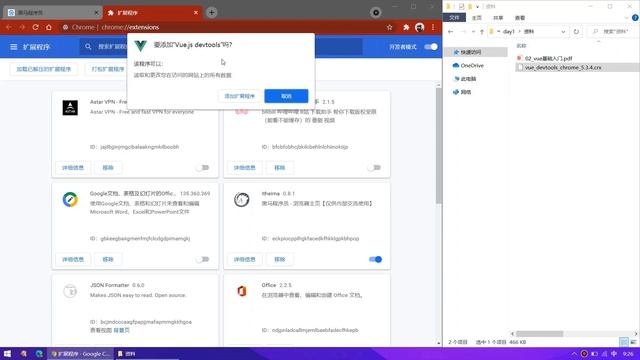The width and height of the screenshot is (640, 360).
Task: Click the Chrome media control circle icon
Action: coord(376,13)
